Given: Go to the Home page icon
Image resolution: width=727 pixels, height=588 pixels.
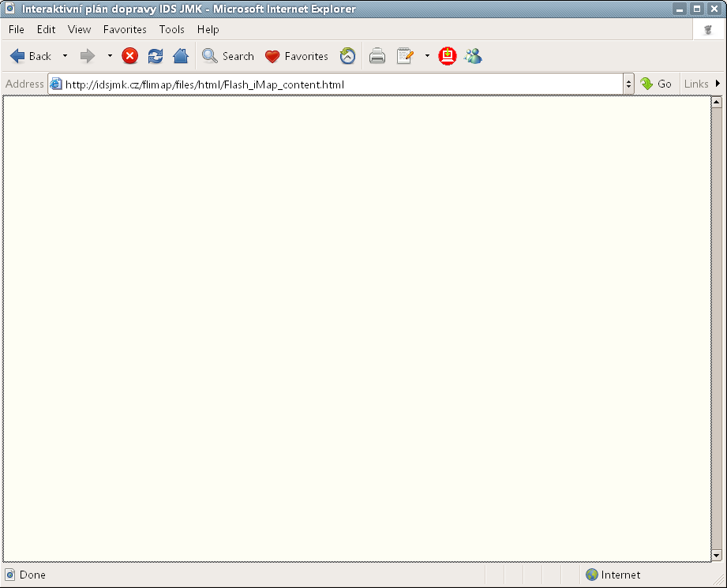Looking at the screenshot, I should [x=181, y=56].
